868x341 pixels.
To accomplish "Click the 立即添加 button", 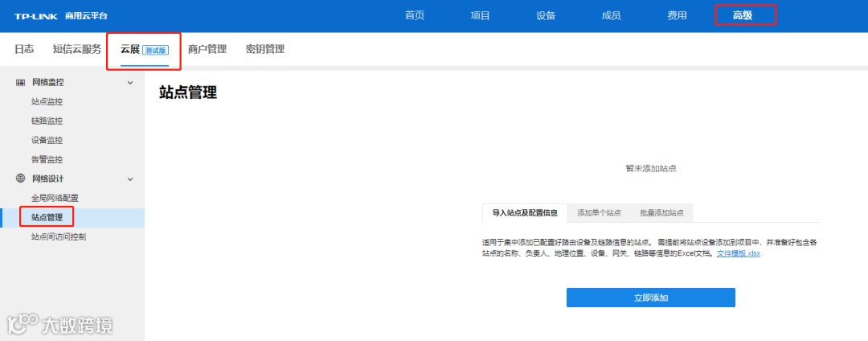I will click(650, 298).
